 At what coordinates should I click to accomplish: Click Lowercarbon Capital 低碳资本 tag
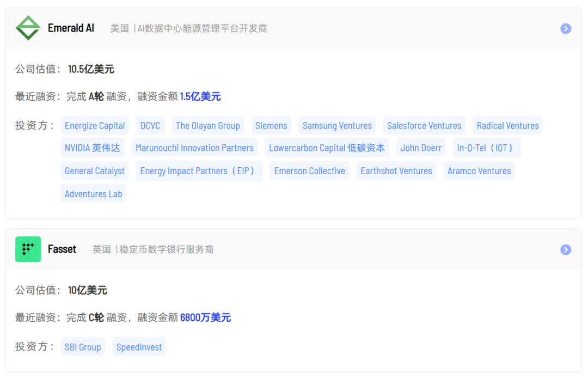327,148
